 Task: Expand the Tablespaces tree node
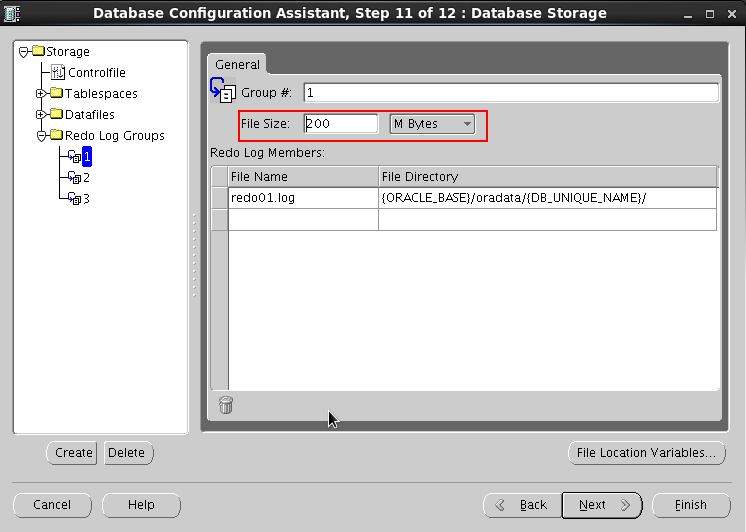point(41,94)
